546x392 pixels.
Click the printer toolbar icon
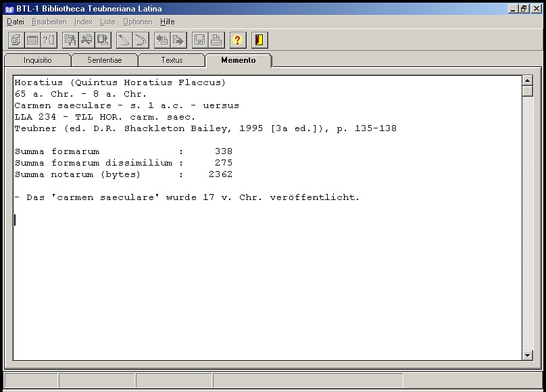(216, 40)
